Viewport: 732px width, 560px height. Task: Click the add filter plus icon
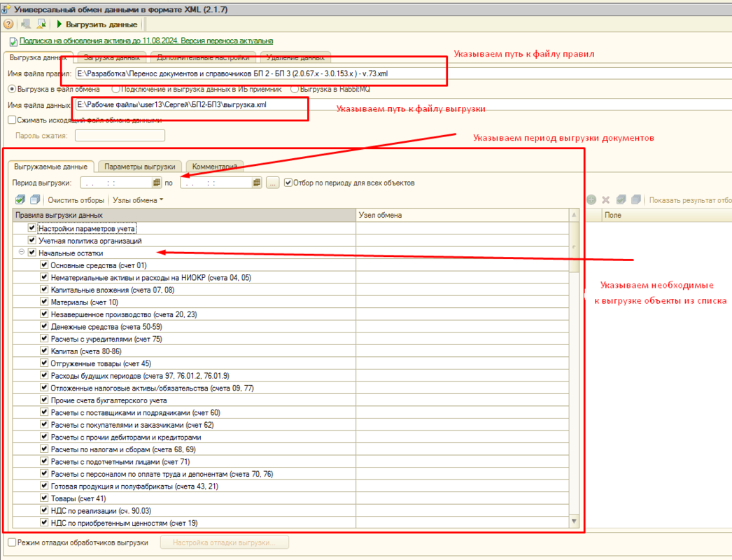(x=591, y=200)
